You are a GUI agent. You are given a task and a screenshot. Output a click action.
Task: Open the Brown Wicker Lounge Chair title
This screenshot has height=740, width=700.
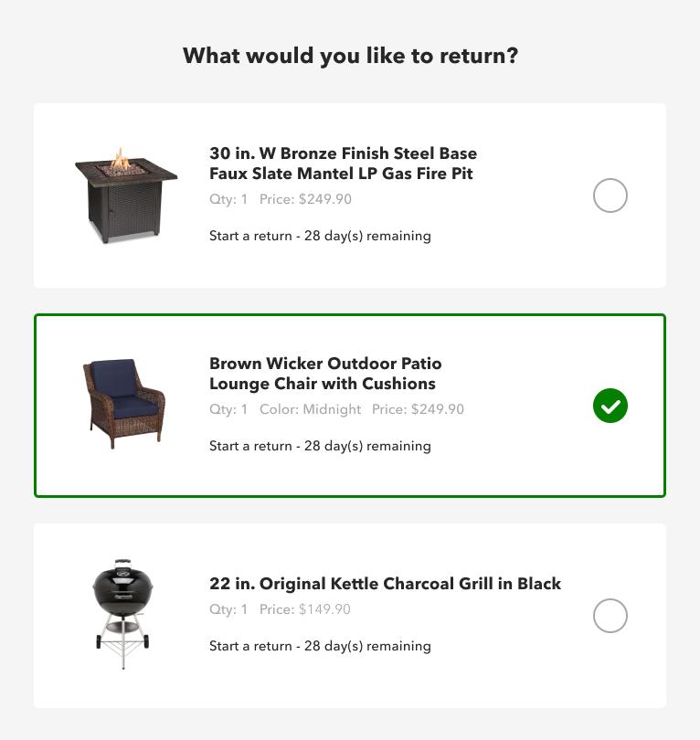(x=325, y=374)
